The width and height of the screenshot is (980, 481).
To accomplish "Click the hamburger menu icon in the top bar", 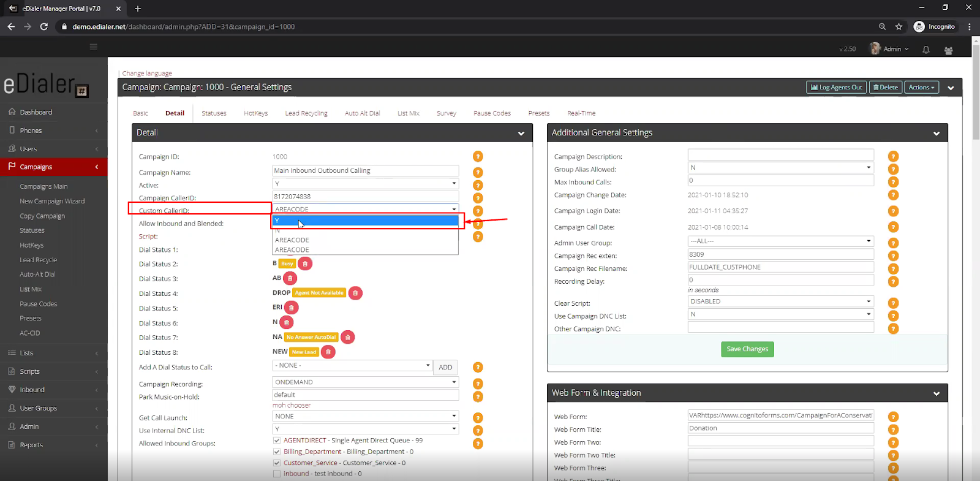I will [93, 47].
